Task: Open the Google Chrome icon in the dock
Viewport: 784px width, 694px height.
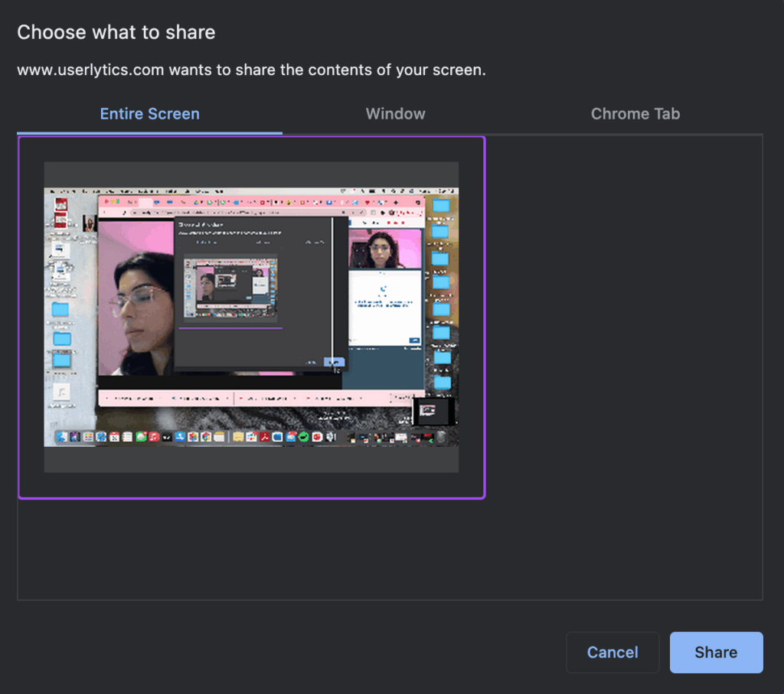Action: (x=205, y=437)
